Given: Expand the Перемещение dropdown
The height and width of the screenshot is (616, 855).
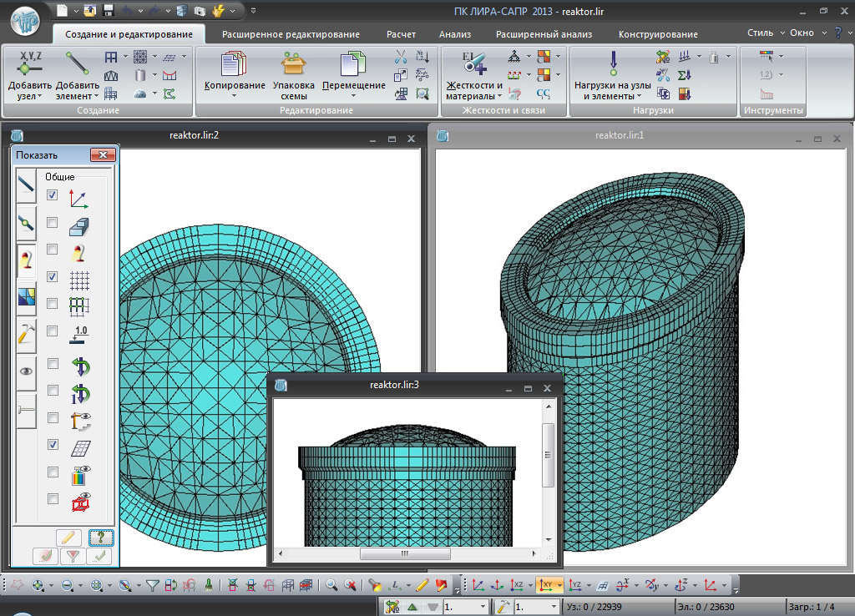Looking at the screenshot, I should [x=353, y=95].
